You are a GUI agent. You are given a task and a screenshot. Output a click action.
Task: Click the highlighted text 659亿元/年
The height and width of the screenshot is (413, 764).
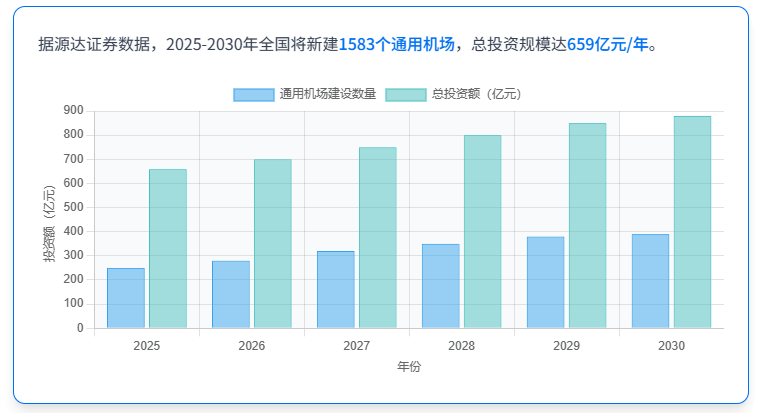[x=608, y=44]
